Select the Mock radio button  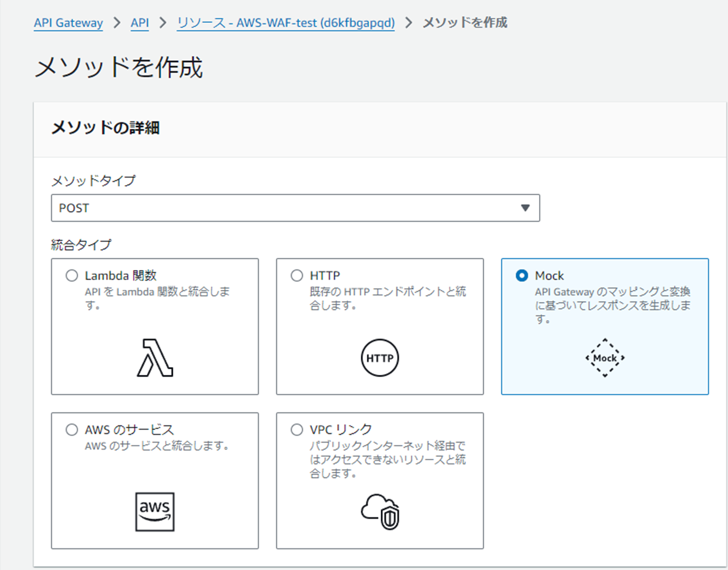(x=522, y=276)
